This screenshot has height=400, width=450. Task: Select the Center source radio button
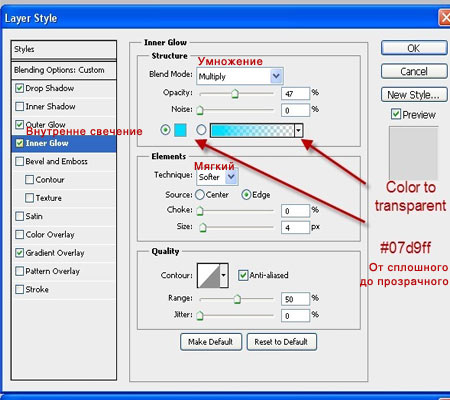click(x=200, y=195)
